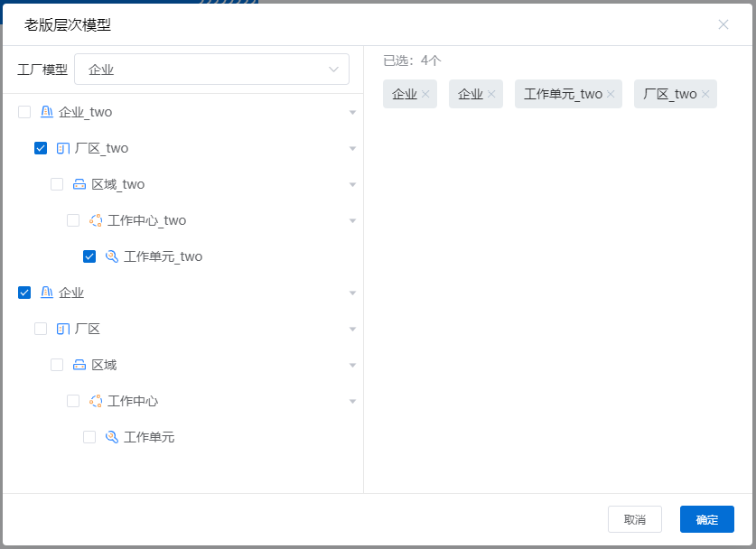Click the 工厂模型 field label

pyautogui.click(x=42, y=70)
